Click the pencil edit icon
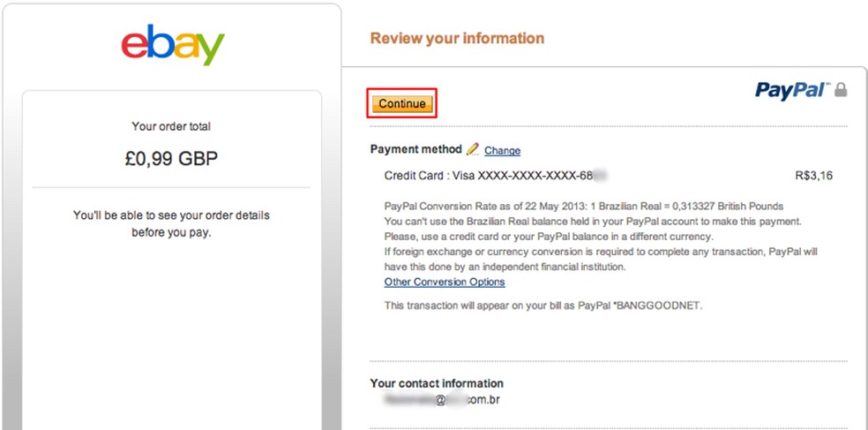The width and height of the screenshot is (868, 430). tap(473, 149)
